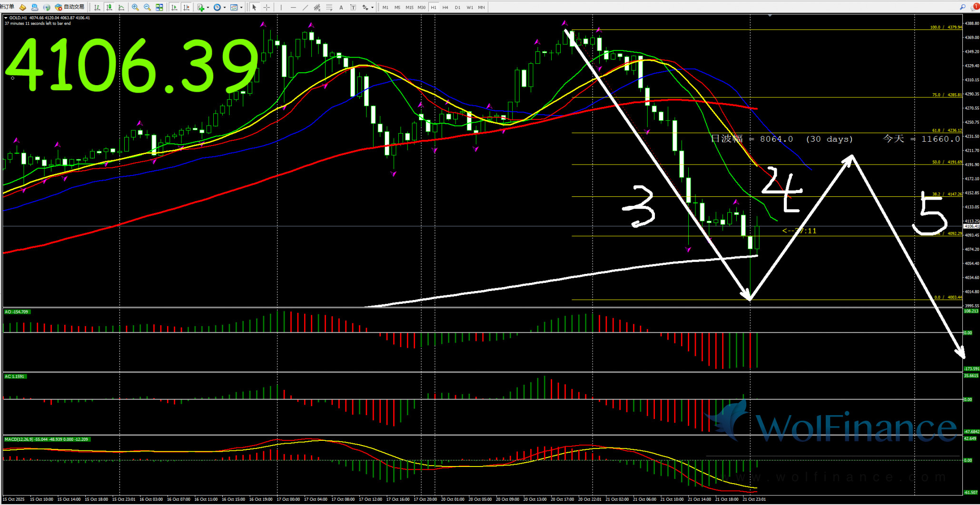Click the tile windows icon
This screenshot has width=980, height=505.
[159, 7]
